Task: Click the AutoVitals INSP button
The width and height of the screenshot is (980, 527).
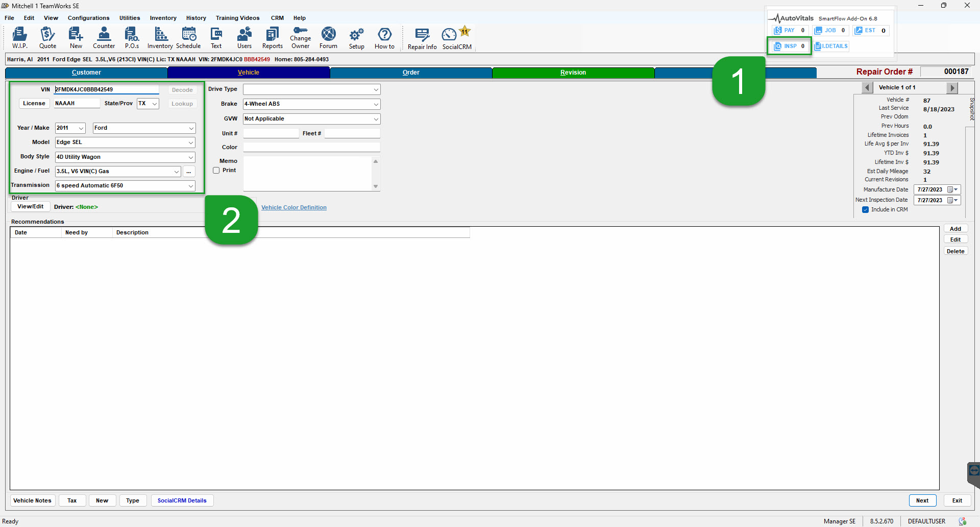Action: coord(790,46)
